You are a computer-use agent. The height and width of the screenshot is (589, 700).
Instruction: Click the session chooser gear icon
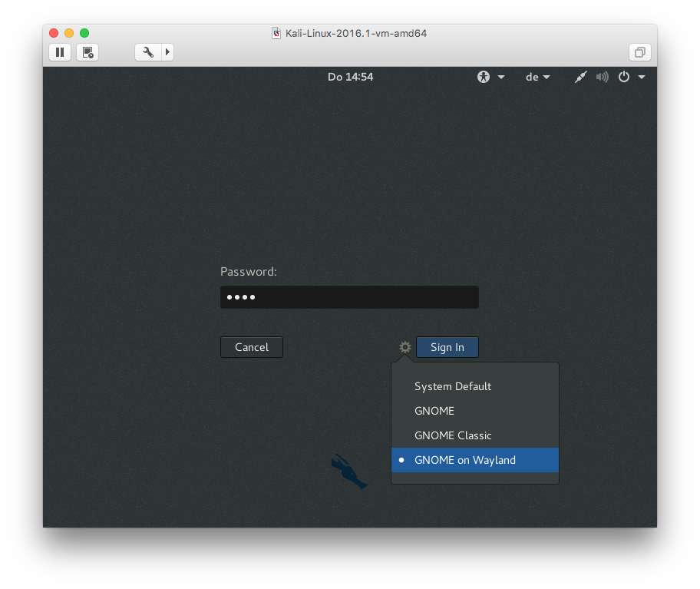pyautogui.click(x=405, y=347)
